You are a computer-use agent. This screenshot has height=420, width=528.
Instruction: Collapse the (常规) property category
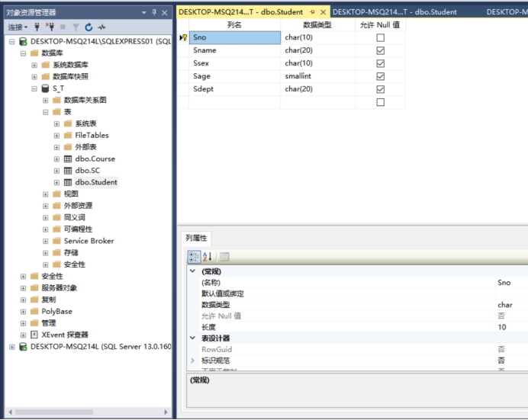pyautogui.click(x=192, y=271)
